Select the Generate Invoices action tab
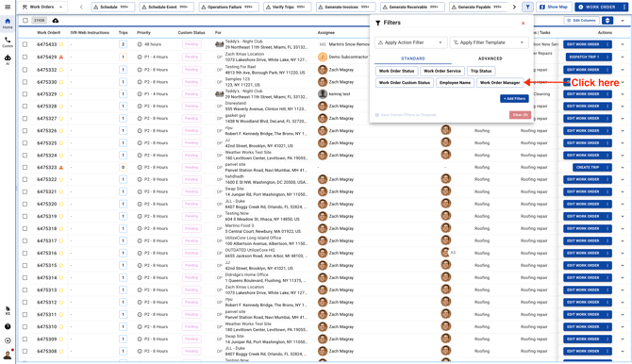 346,7
